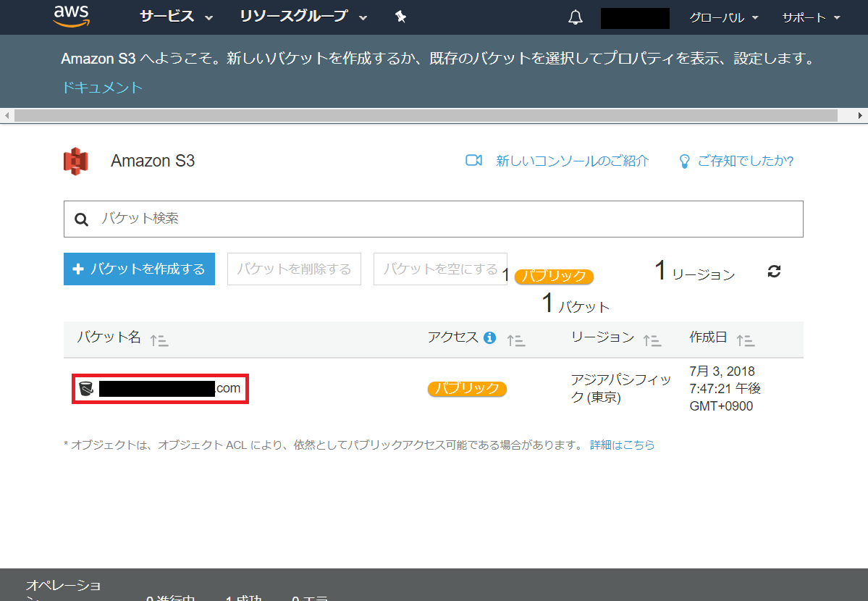The width and height of the screenshot is (868, 601).
Task: Sort by 作成日 column sort icon
Action: click(745, 340)
